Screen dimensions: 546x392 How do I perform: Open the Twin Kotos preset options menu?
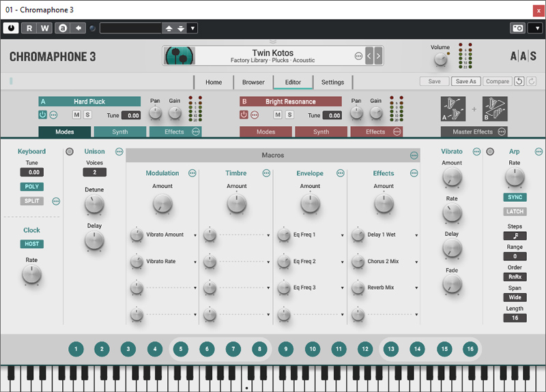[x=358, y=56]
